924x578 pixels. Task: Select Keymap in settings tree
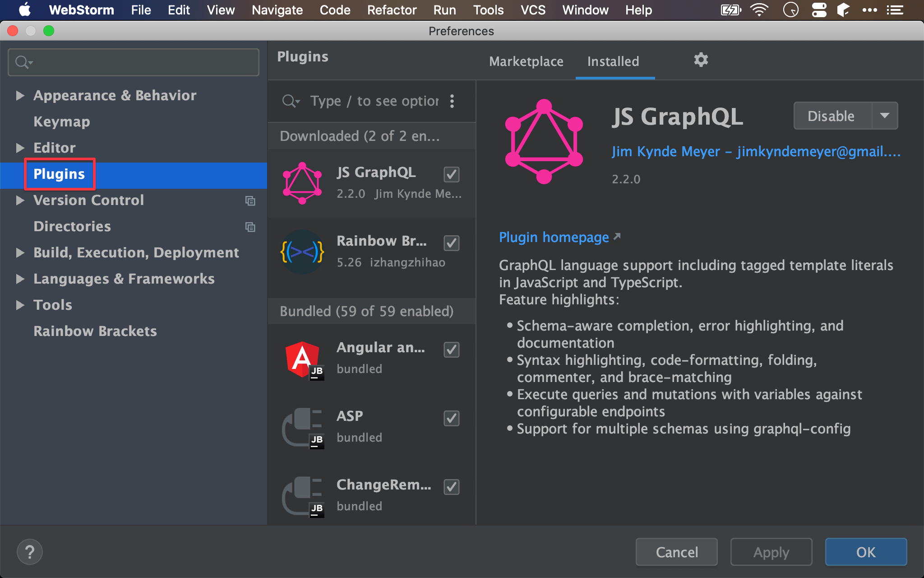(62, 121)
